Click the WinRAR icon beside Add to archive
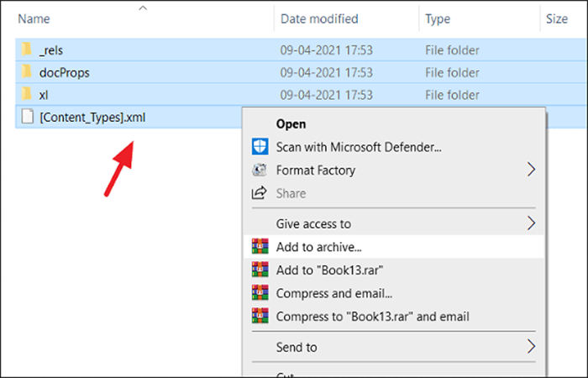Viewport: 588px width, 378px height. click(x=260, y=247)
